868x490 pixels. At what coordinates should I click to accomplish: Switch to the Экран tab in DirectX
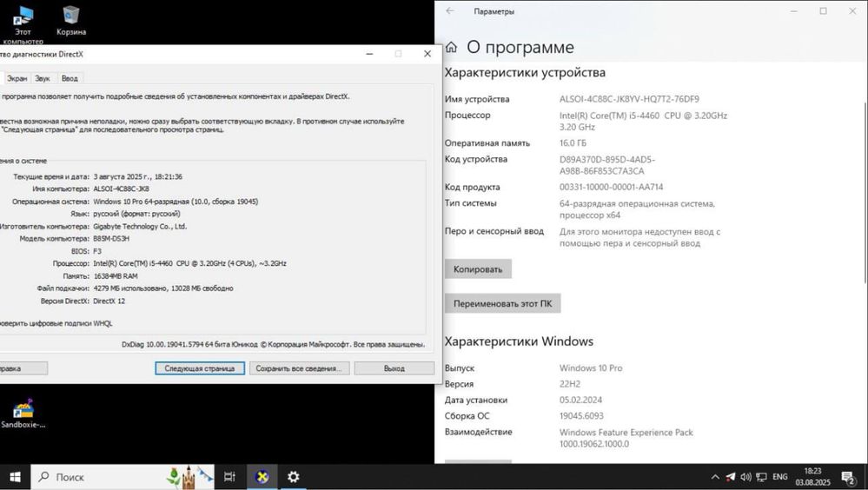(17, 78)
